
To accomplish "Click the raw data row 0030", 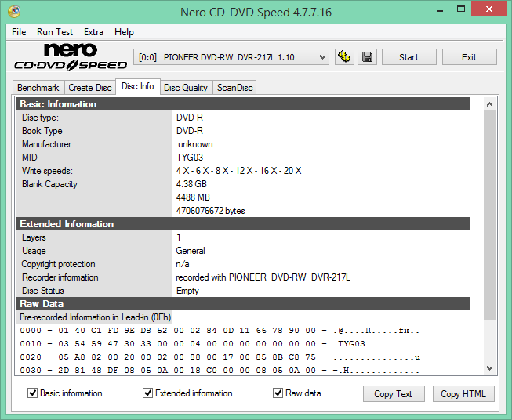I will (x=220, y=371).
